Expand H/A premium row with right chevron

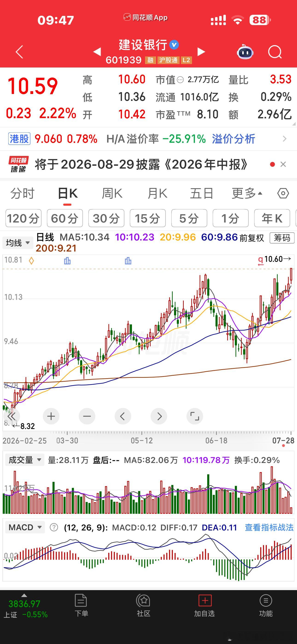coord(285,139)
